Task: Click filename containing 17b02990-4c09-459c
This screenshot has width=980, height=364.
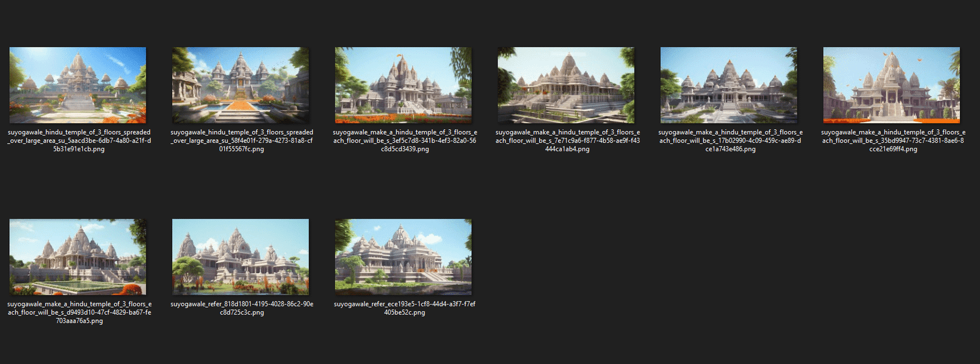Action: [x=730, y=141]
